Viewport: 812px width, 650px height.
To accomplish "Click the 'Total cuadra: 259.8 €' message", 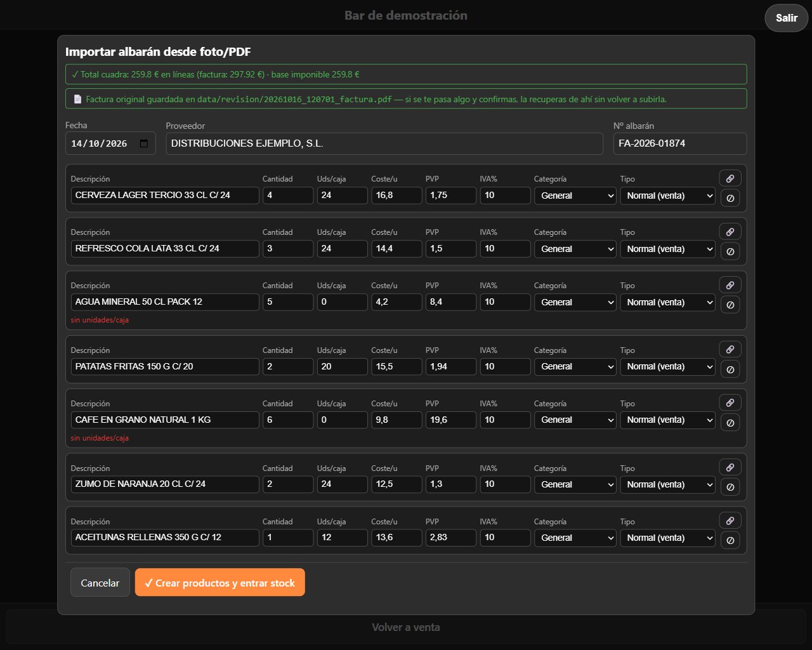I will [406, 74].
